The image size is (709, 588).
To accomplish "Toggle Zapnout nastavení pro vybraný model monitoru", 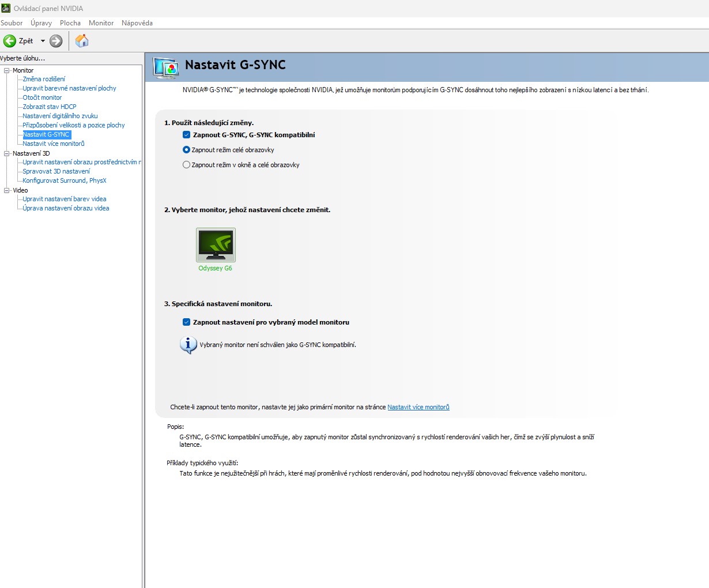I will click(186, 322).
